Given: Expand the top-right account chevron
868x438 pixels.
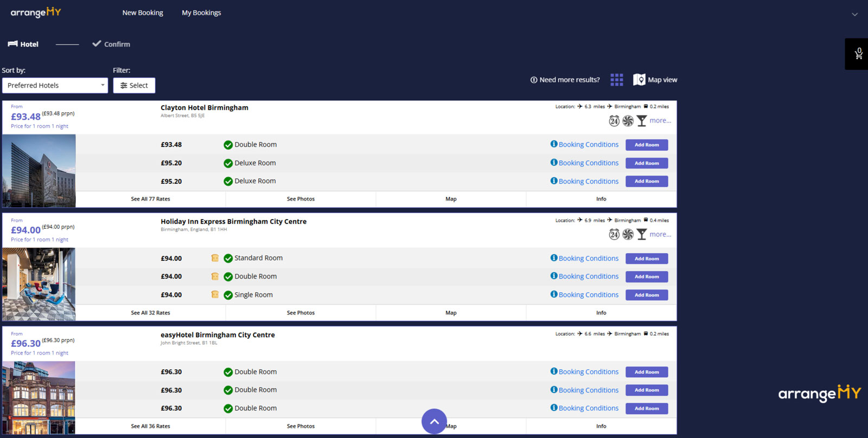Looking at the screenshot, I should 854,15.
